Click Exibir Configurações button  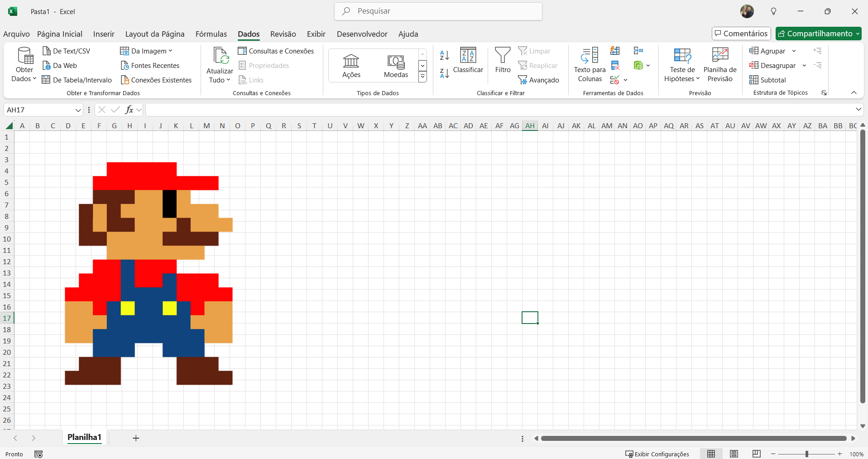pyautogui.click(x=657, y=454)
